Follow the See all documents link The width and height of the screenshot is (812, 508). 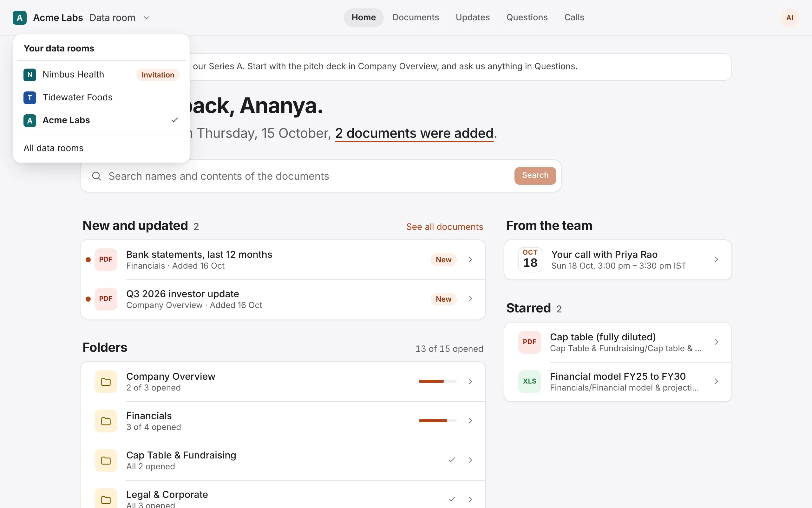445,227
